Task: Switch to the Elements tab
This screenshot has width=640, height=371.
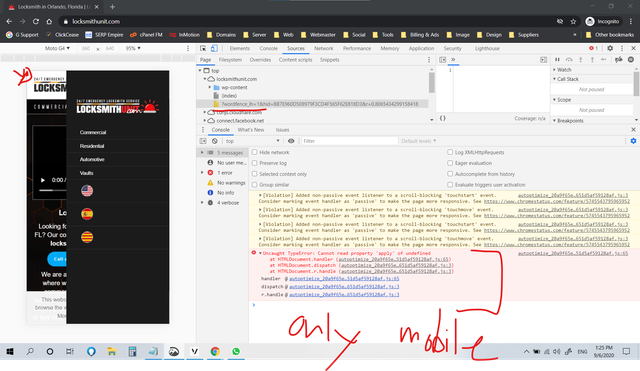Action: click(x=240, y=48)
